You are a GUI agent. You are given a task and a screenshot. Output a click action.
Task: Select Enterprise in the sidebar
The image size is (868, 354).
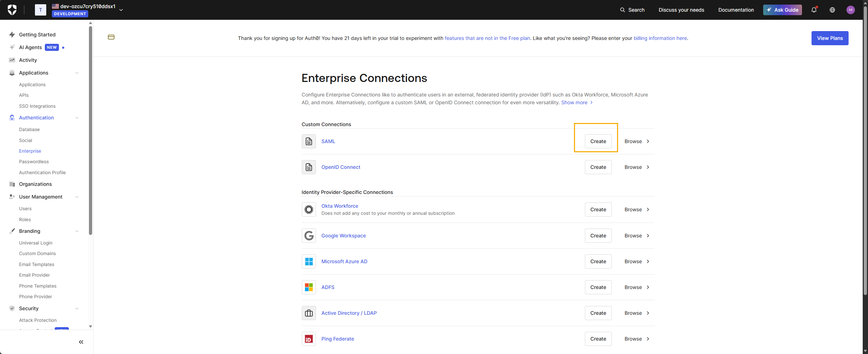pyautogui.click(x=30, y=151)
